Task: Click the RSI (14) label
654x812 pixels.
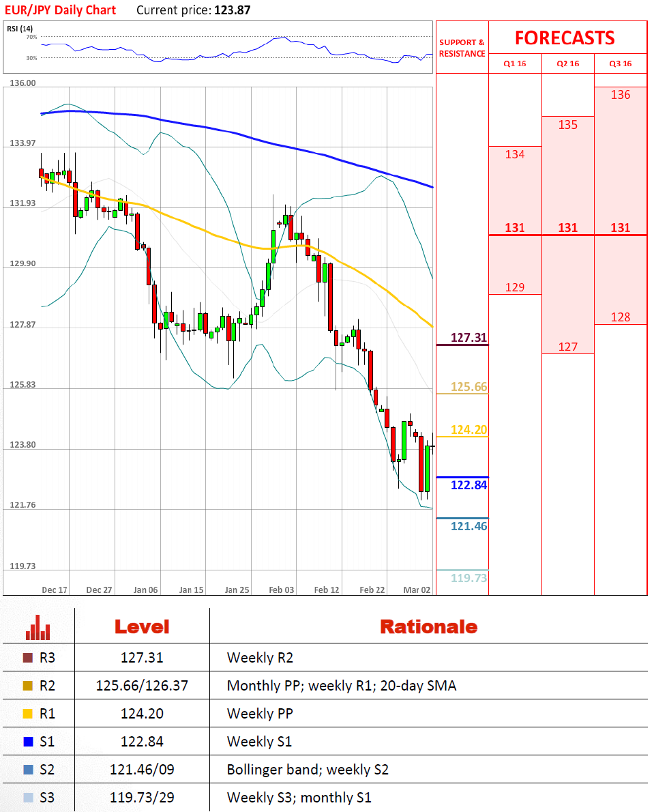Action: (x=20, y=29)
